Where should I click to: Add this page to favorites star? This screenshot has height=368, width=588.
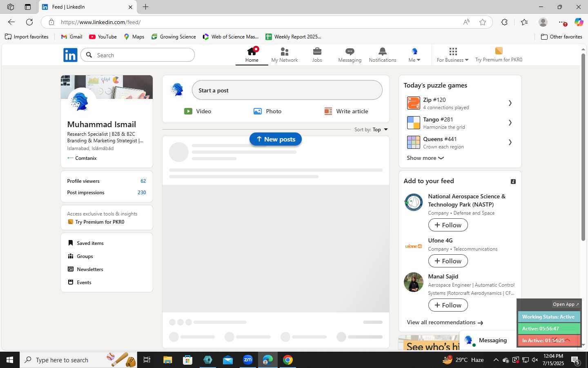pyautogui.click(x=483, y=22)
